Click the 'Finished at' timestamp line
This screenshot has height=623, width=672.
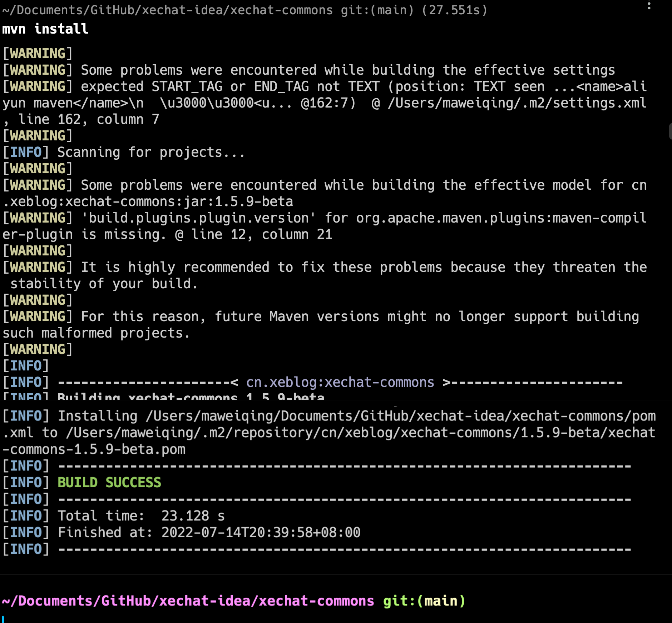(209, 533)
